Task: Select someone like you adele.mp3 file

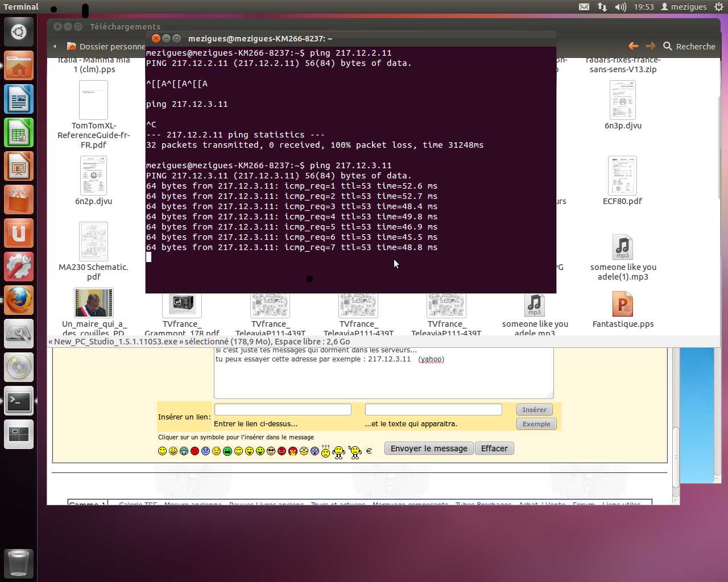Action: pos(535,314)
